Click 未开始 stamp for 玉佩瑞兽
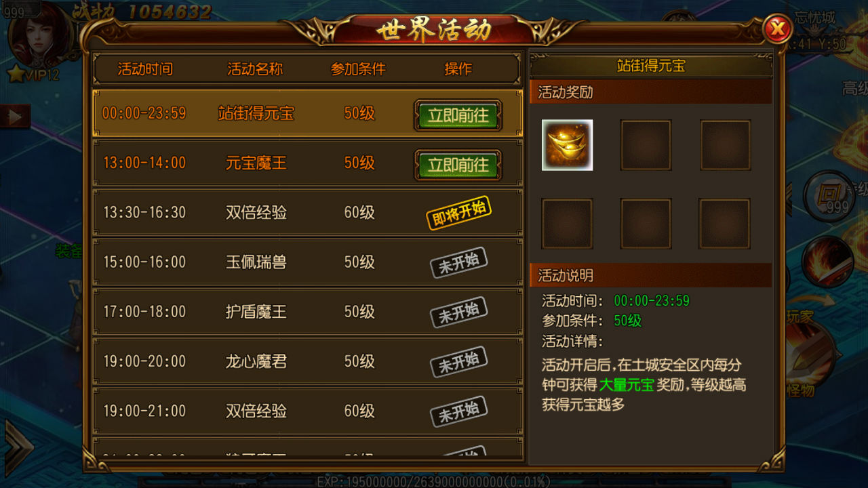 tap(459, 262)
